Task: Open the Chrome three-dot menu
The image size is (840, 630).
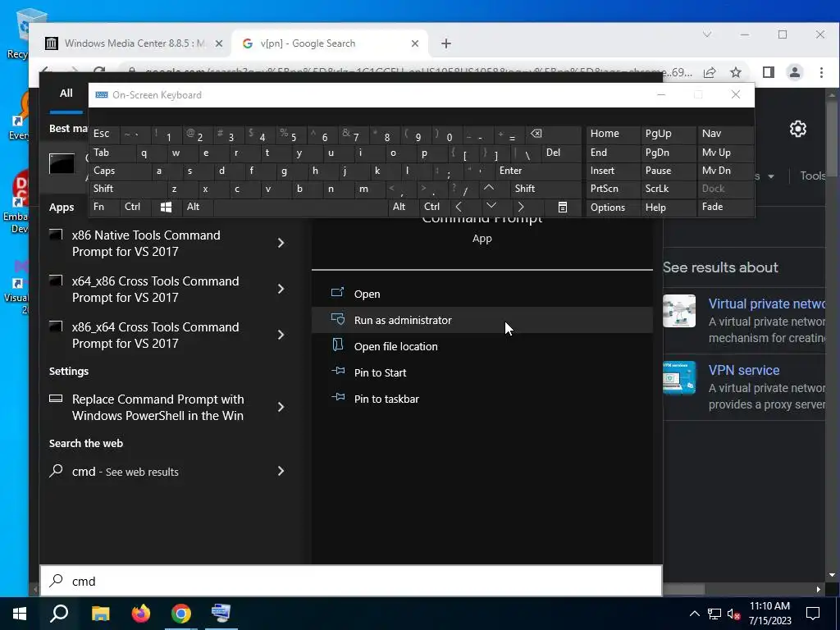Action: pyautogui.click(x=821, y=72)
